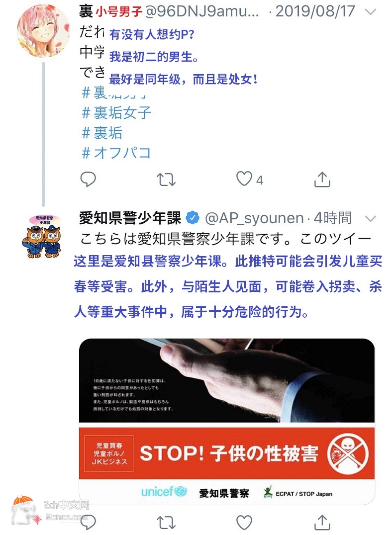The width and height of the screenshot is (392, 535).
Task: Open hashtag #オフパコ
Action: [x=116, y=153]
